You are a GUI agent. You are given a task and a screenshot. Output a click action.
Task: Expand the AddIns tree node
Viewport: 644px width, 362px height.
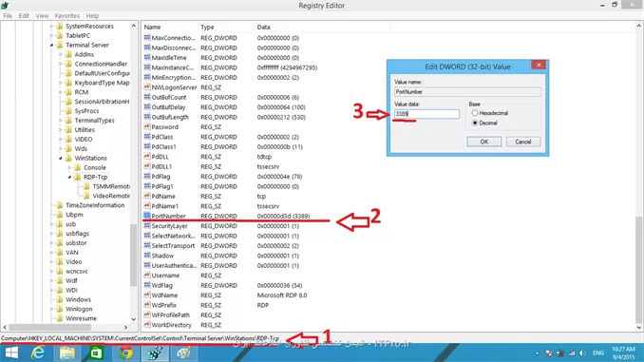pos(61,55)
